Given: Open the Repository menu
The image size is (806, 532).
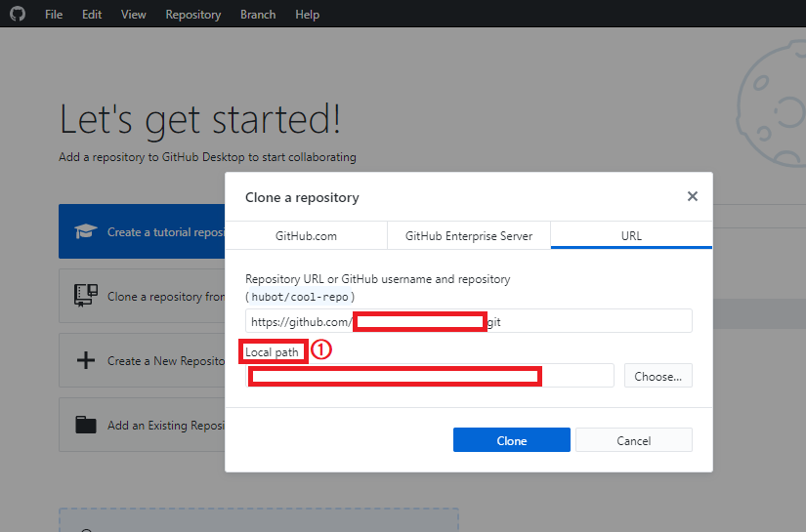Looking at the screenshot, I should (193, 15).
